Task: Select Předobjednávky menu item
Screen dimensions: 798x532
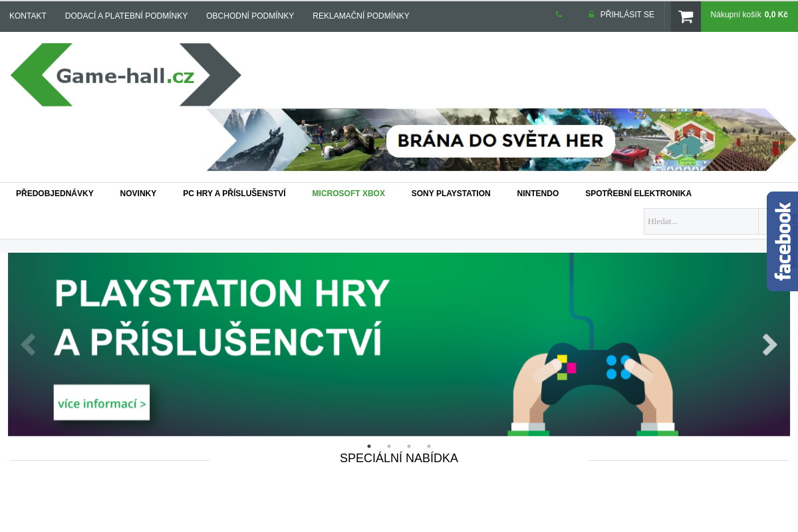Action: [x=55, y=194]
